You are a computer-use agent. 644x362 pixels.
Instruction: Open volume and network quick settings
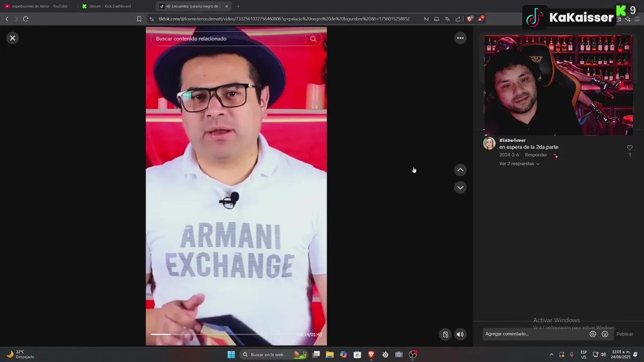click(x=599, y=354)
